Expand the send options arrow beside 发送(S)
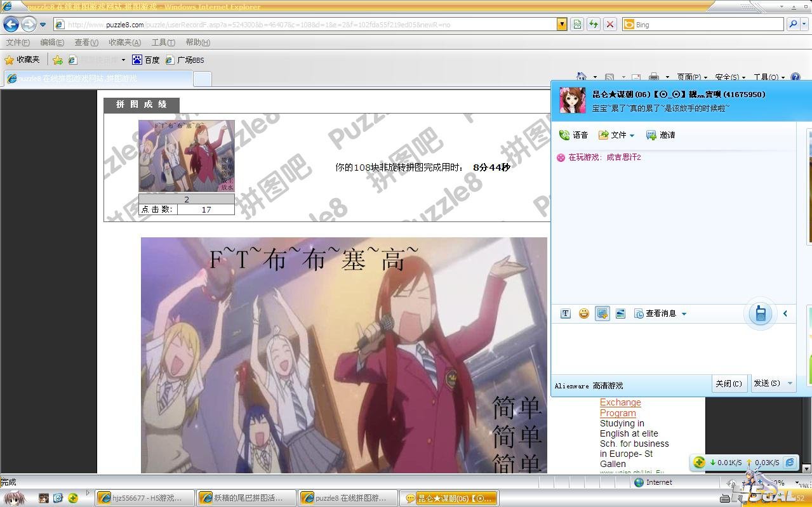This screenshot has height=507, width=812. pos(790,383)
